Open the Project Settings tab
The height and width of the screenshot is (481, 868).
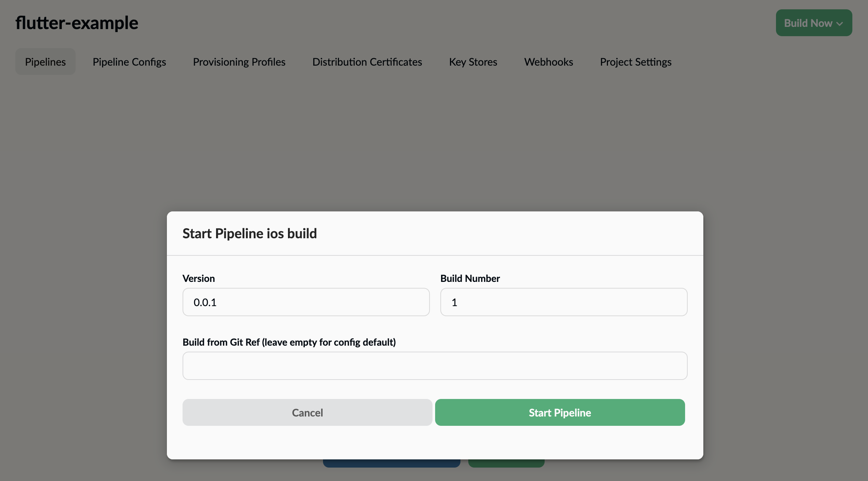(636, 62)
